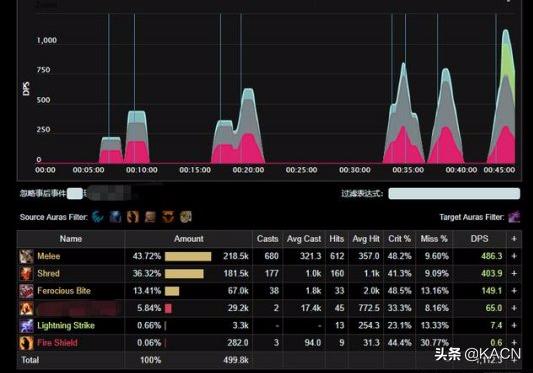Click the Lightning Strike ability icon
Image resolution: width=533 pixels, height=373 pixels.
26,325
